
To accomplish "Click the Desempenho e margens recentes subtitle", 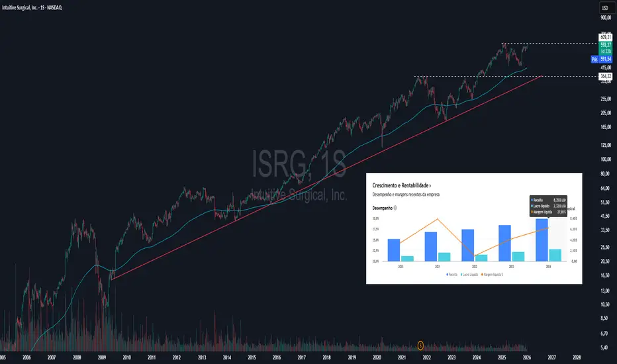I will tap(406, 195).
